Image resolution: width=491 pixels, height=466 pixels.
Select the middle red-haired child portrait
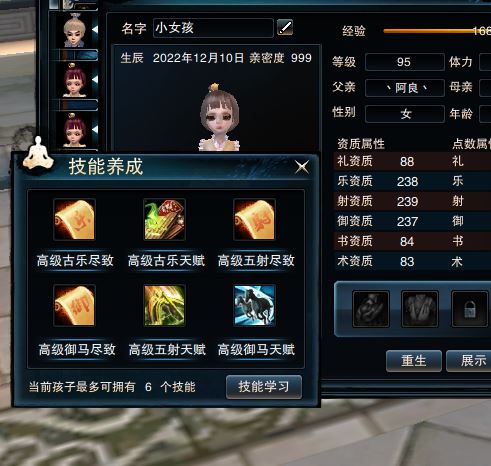click(x=74, y=81)
